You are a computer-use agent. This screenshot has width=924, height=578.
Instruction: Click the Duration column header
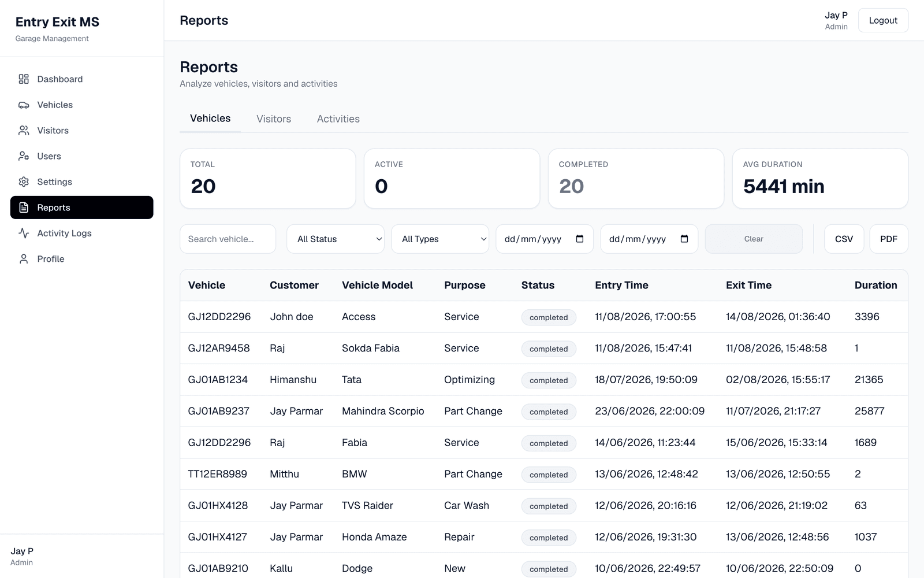click(x=876, y=285)
